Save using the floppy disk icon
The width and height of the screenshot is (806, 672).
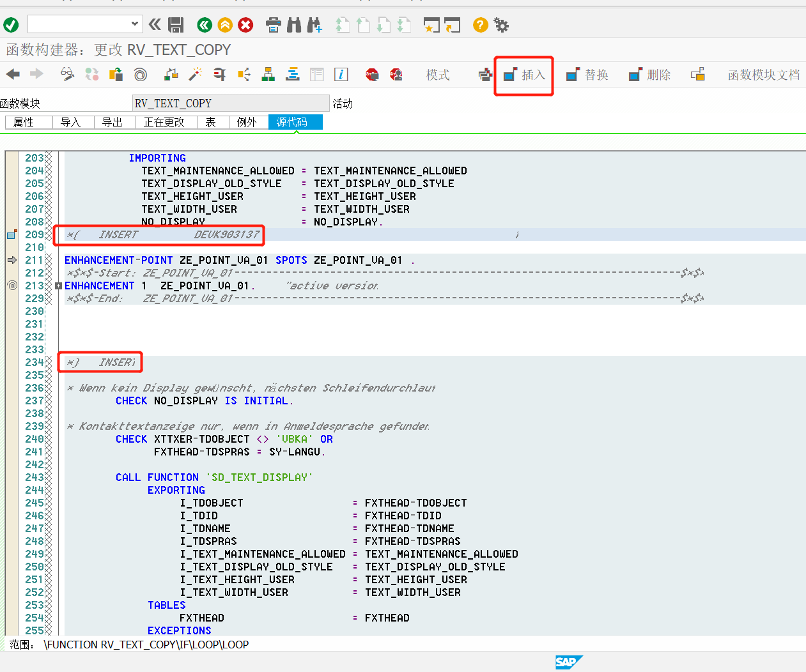176,25
